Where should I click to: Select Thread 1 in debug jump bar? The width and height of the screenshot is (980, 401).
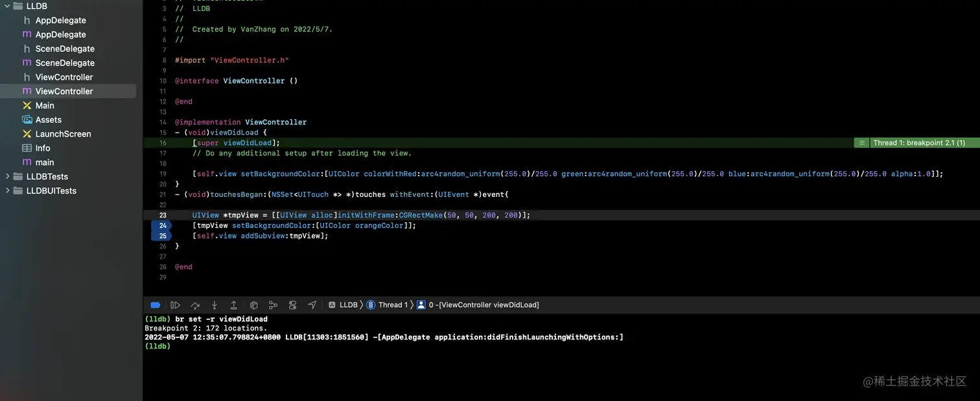pos(388,305)
